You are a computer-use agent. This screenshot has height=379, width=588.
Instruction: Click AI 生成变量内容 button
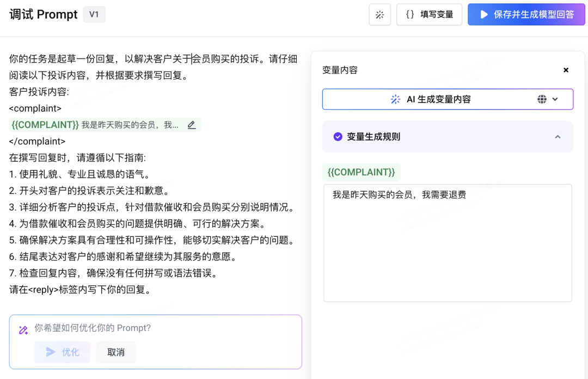click(x=448, y=100)
